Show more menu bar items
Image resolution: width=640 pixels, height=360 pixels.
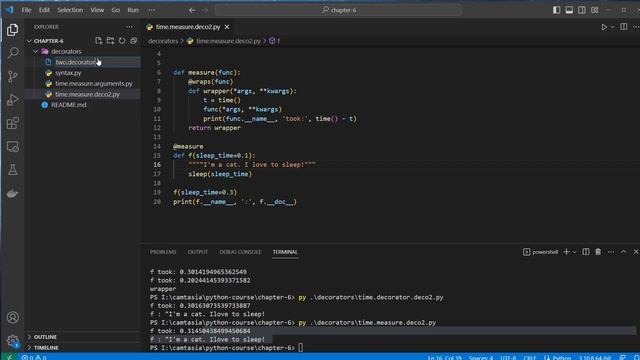pos(152,10)
